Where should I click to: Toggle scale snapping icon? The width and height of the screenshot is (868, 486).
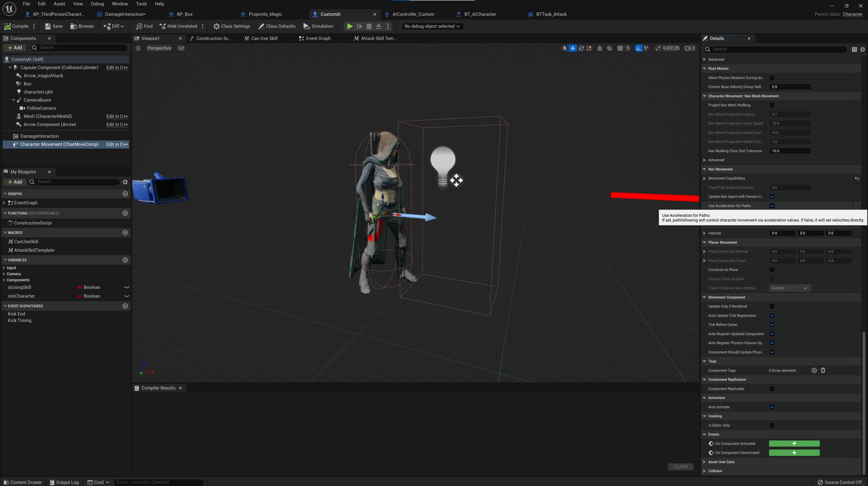point(658,48)
